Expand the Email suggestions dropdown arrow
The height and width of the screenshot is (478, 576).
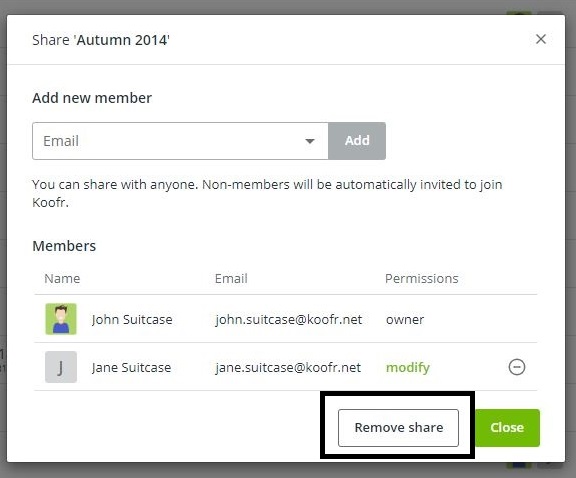tap(310, 141)
